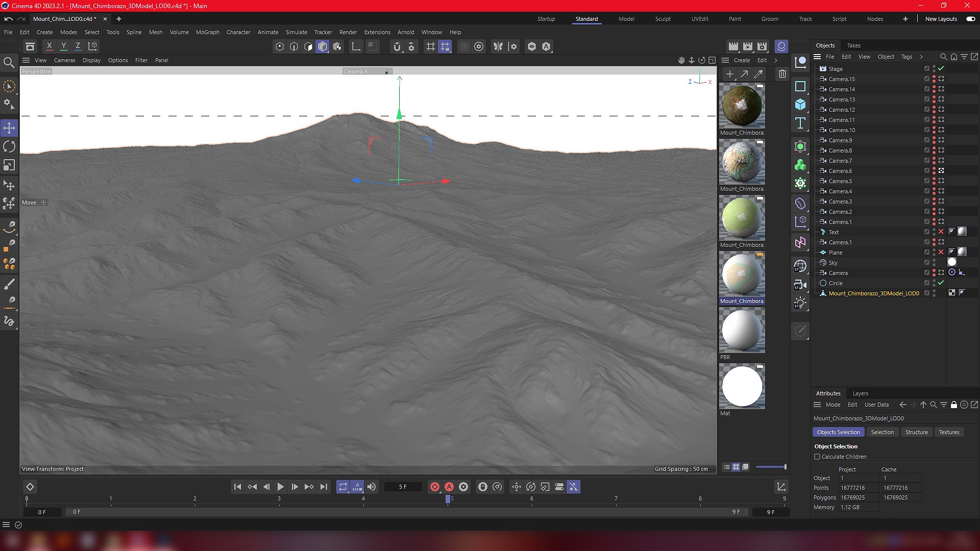The height and width of the screenshot is (551, 980).
Task: Open Attributes manager hamburger menu
Action: 817,405
